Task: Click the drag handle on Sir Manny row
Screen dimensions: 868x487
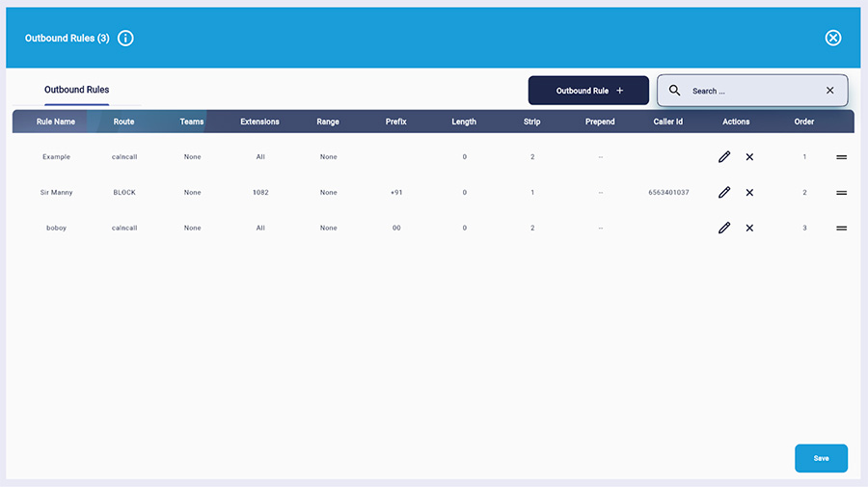Action: pos(841,193)
